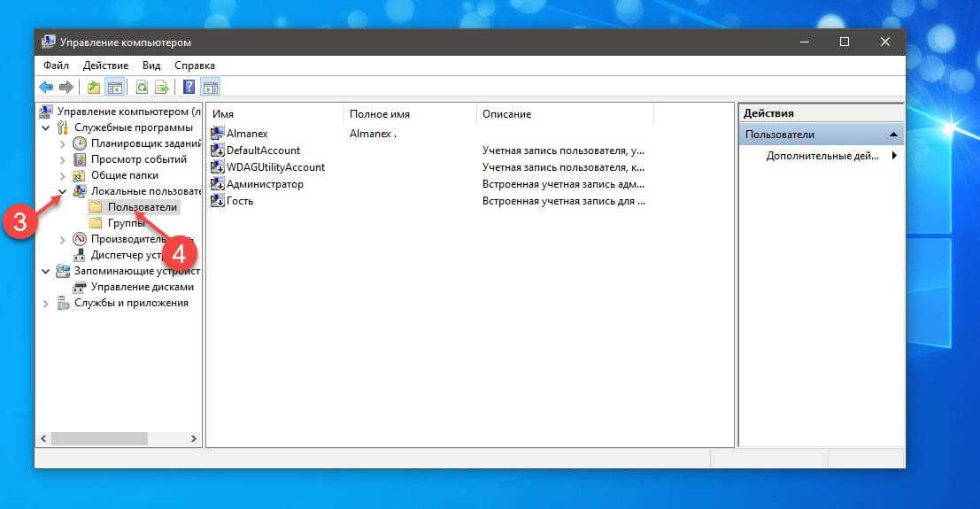Click the Планировщик заданий clock icon
Screen dimensions: 980x509
tap(80, 143)
